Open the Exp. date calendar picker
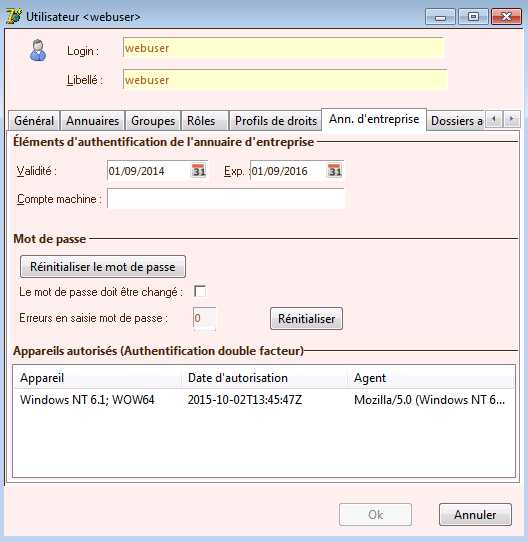Image resolution: width=528 pixels, height=542 pixels. pyautogui.click(x=334, y=171)
